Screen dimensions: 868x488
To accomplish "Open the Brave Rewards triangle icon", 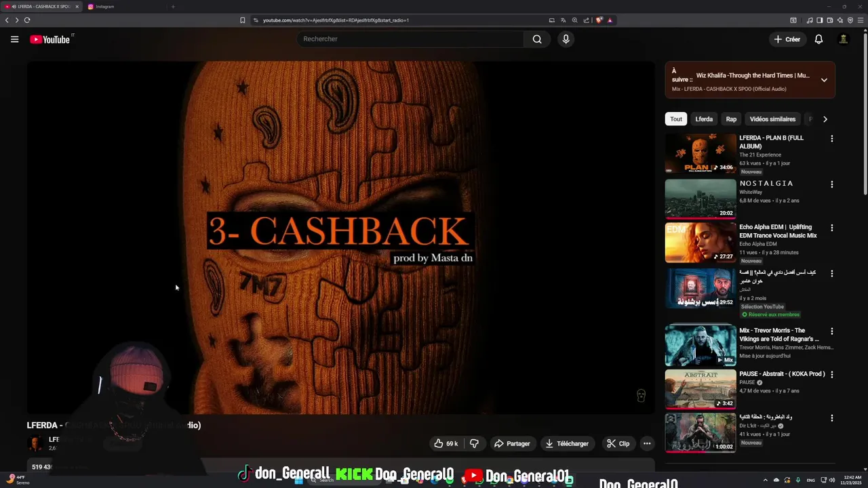I will 610,20.
